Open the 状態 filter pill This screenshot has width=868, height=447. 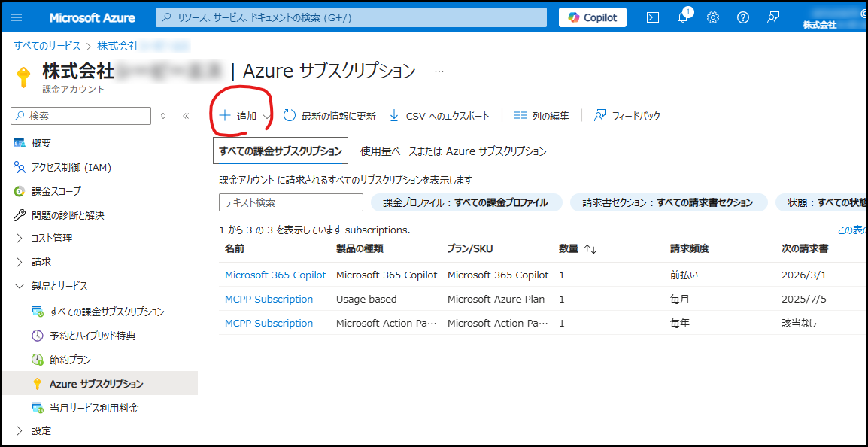pos(822,202)
